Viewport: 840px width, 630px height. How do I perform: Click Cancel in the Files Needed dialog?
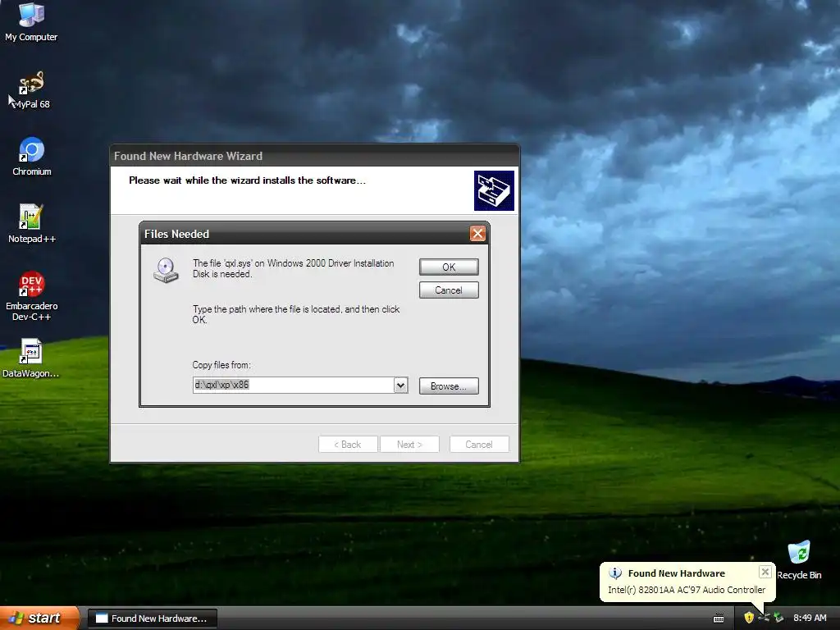click(x=449, y=290)
